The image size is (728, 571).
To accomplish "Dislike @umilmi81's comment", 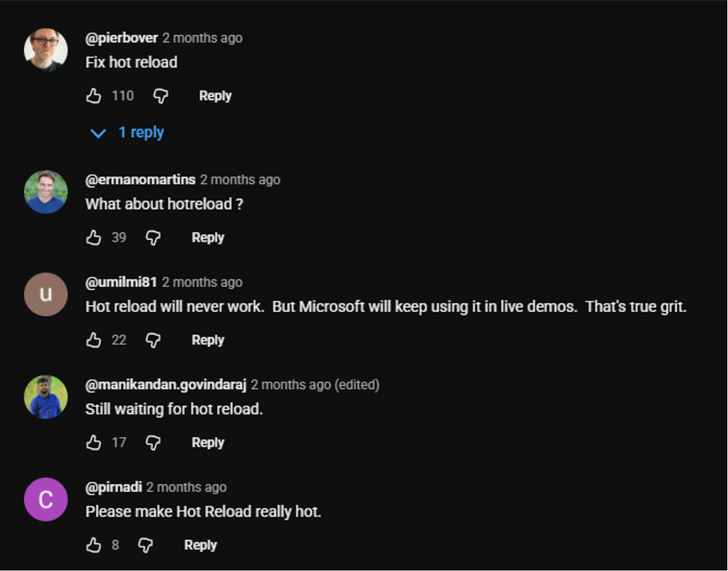I will coord(153,339).
